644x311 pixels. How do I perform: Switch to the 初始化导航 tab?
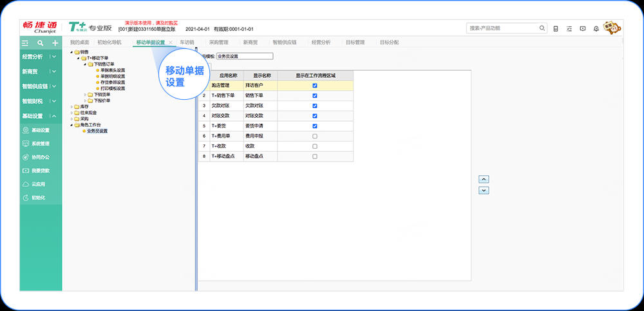tap(109, 42)
